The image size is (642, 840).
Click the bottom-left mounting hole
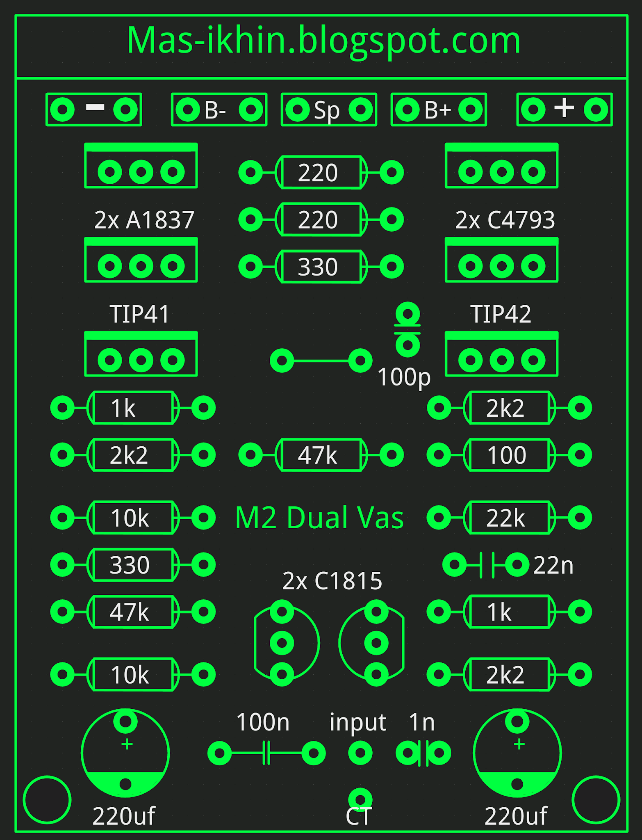[47, 800]
